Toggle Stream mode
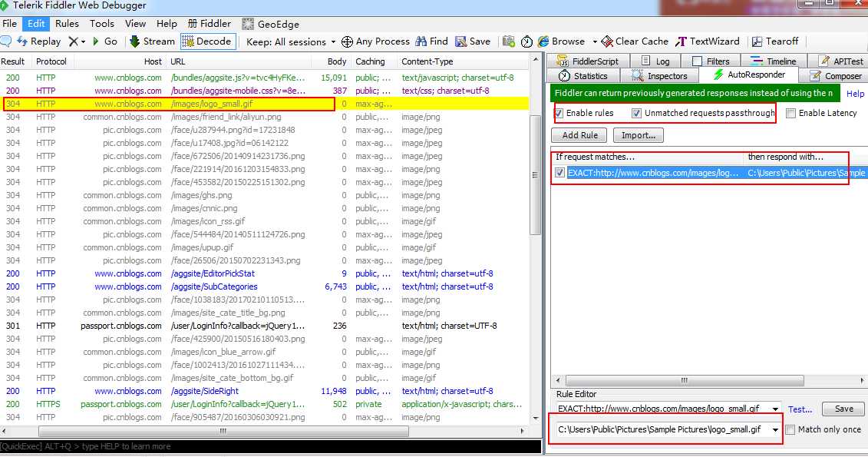Viewport: 868px width, 457px height. [x=152, y=41]
